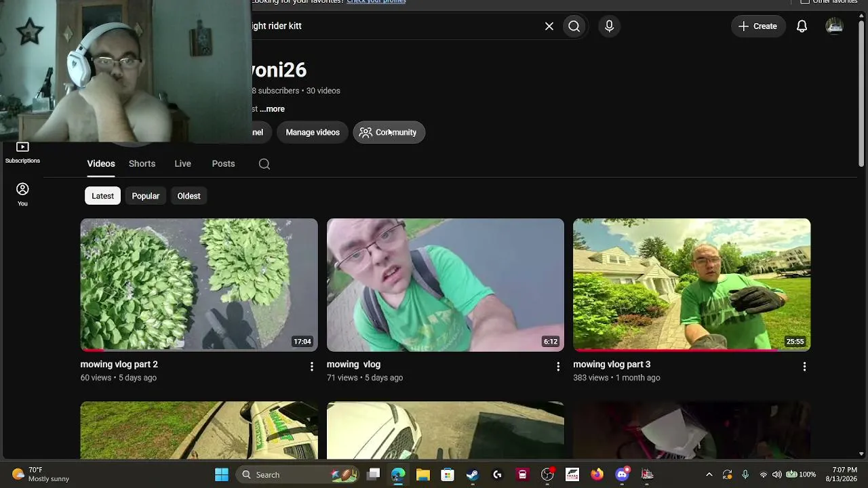Launch Microsoft Store from the taskbar
This screenshot has width=868, height=488.
[448, 475]
